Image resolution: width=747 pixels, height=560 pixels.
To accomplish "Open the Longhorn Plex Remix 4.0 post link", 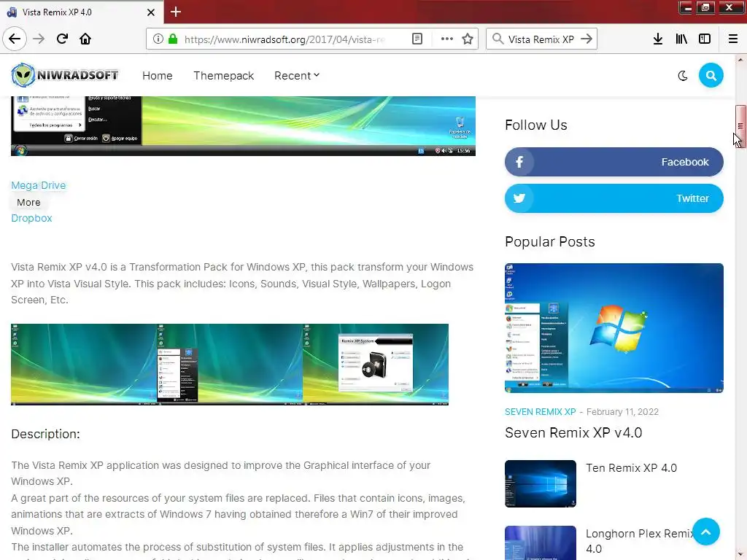I will coord(639,541).
